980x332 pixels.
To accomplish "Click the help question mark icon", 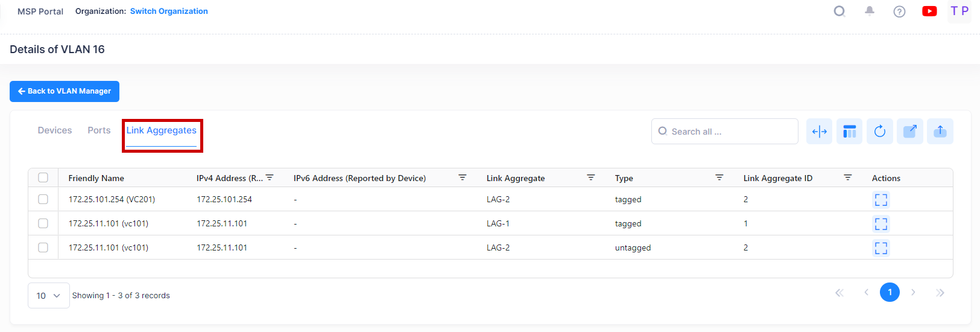I will 899,11.
